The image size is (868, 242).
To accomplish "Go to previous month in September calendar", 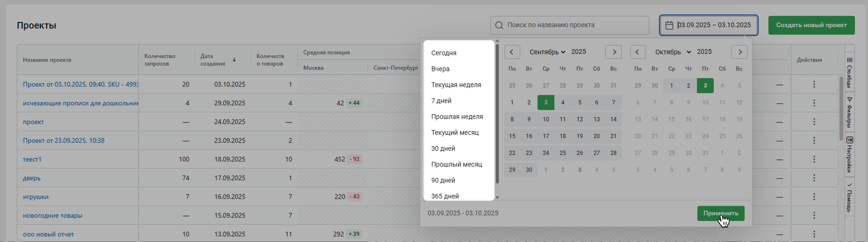I will click(x=512, y=52).
